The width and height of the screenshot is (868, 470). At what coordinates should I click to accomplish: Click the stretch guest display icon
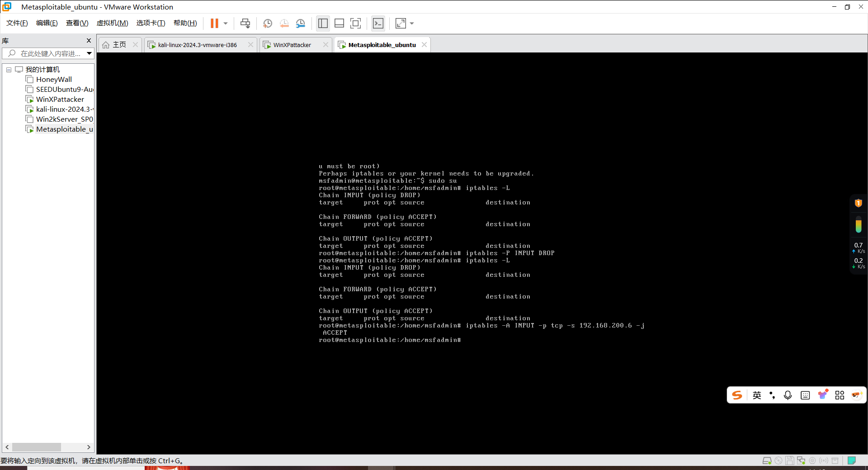(401, 23)
